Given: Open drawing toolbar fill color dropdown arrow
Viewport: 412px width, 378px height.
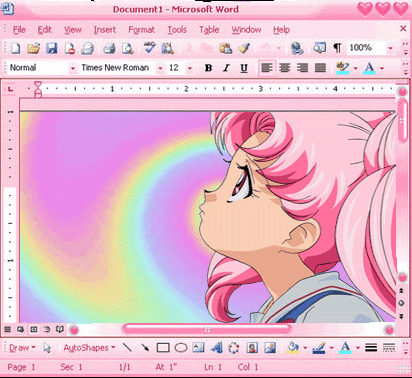Looking at the screenshot, I should tap(305, 348).
